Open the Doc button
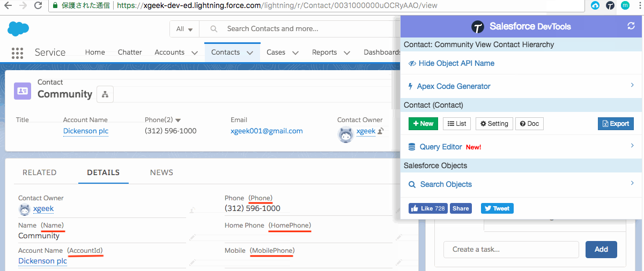 coord(529,124)
